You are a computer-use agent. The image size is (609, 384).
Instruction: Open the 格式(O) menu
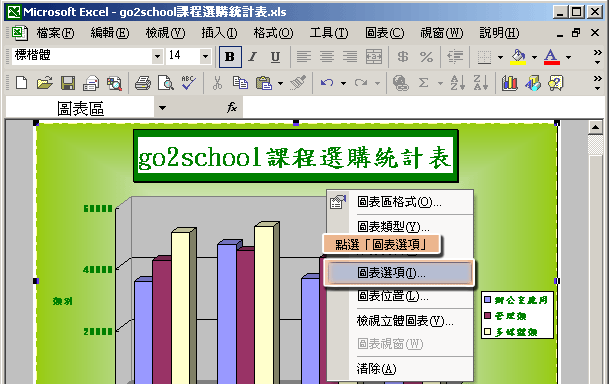273,33
